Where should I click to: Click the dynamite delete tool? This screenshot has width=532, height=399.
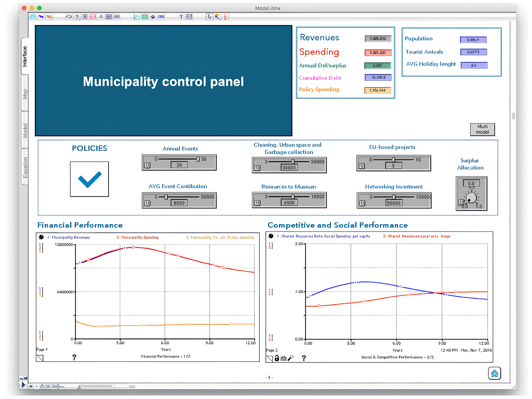click(x=225, y=17)
